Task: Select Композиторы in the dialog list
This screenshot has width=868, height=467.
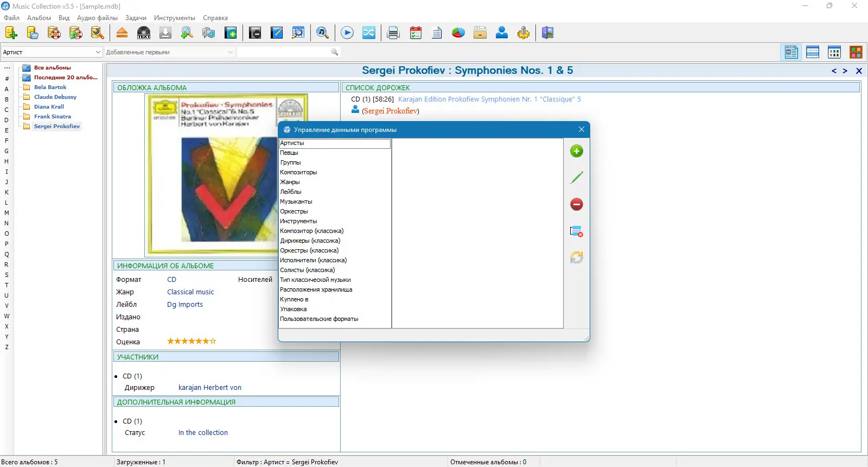Action: (x=298, y=173)
